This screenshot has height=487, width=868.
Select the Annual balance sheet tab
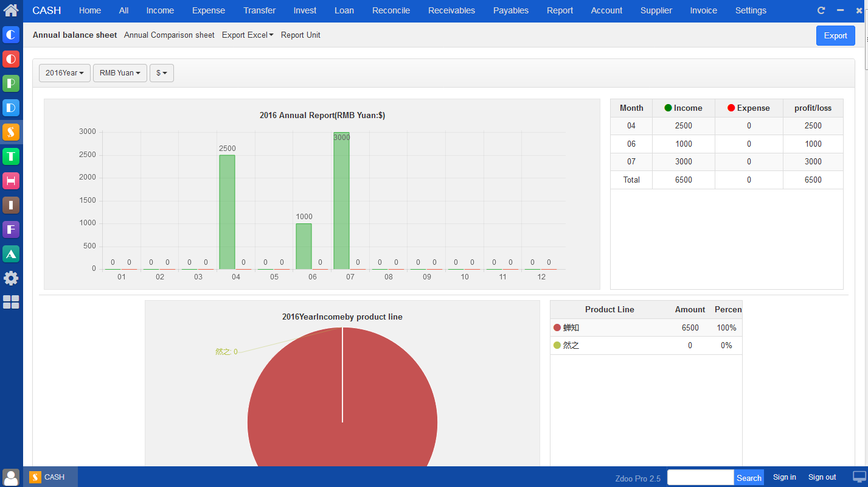point(75,35)
